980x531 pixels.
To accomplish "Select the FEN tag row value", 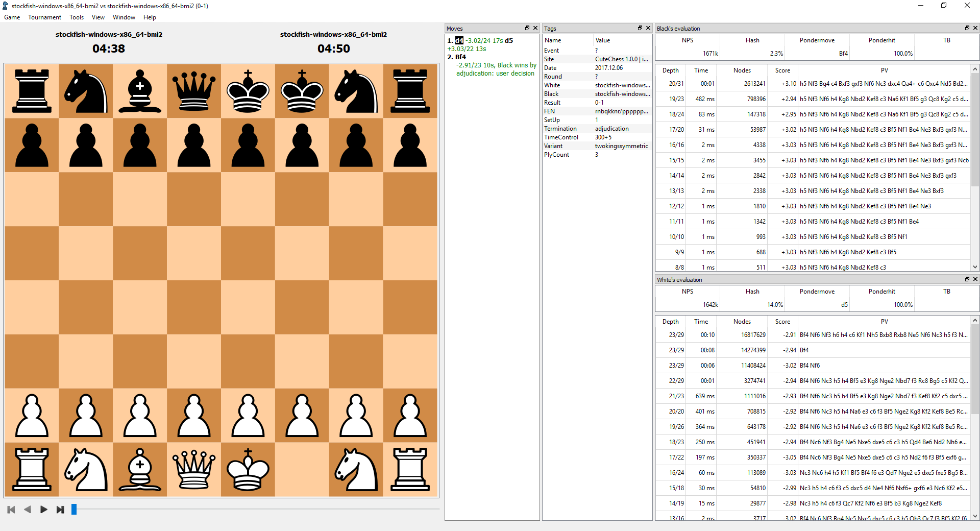I will (621, 111).
